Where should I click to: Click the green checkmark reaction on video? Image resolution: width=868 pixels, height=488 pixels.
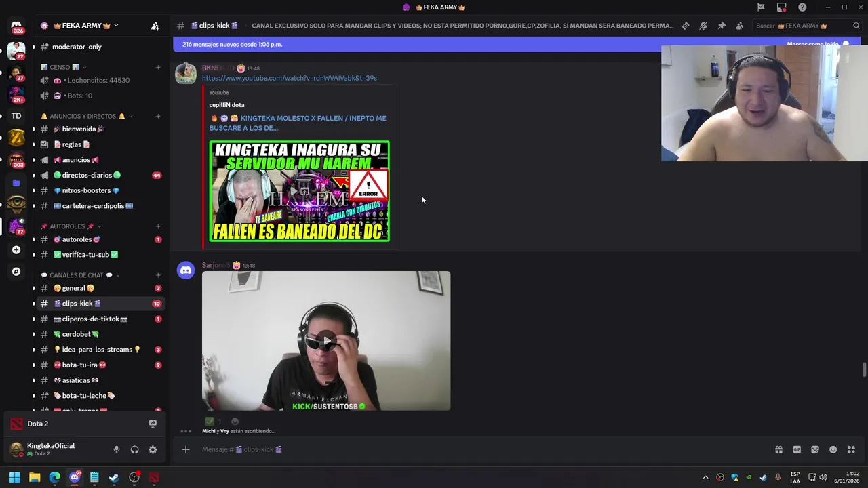tap(214, 422)
